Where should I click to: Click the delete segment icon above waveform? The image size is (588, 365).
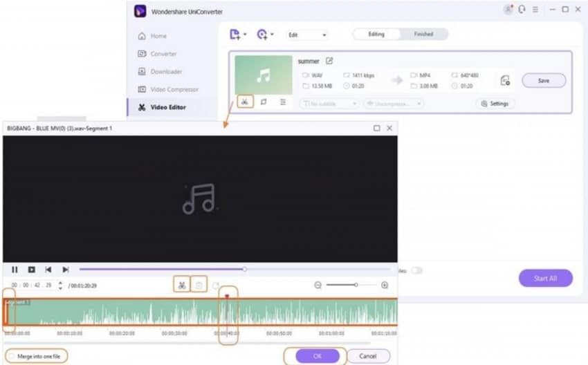(199, 286)
